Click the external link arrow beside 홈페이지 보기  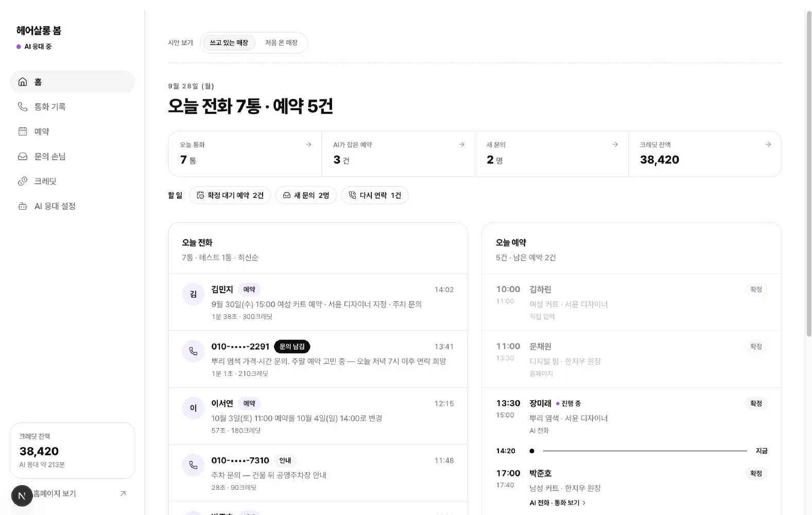point(123,493)
